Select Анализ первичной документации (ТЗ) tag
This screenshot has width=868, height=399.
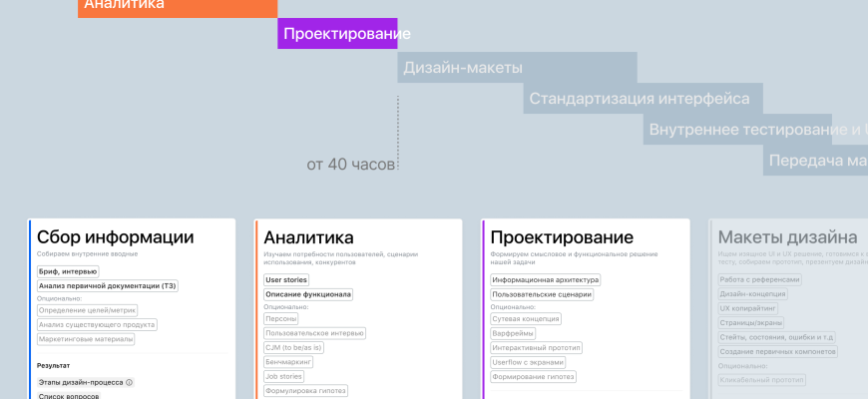[107, 286]
